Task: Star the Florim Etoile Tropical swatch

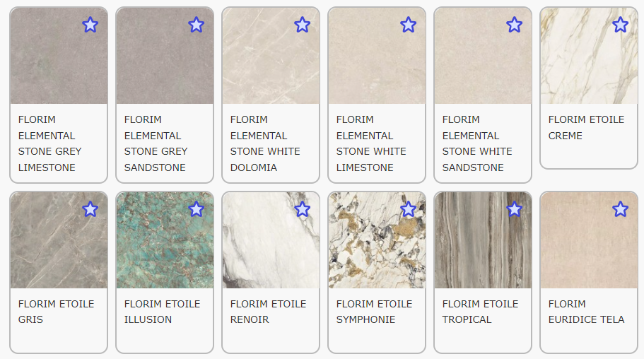Action: [x=514, y=209]
